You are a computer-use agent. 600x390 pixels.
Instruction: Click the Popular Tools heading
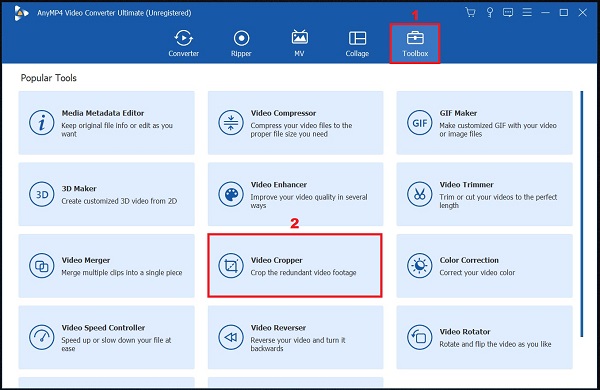(49, 78)
